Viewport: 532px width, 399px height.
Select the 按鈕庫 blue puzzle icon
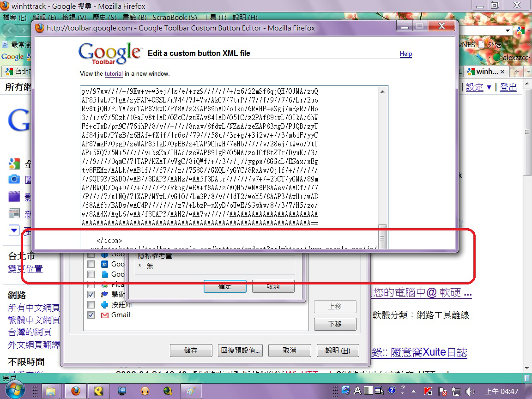[104, 305]
